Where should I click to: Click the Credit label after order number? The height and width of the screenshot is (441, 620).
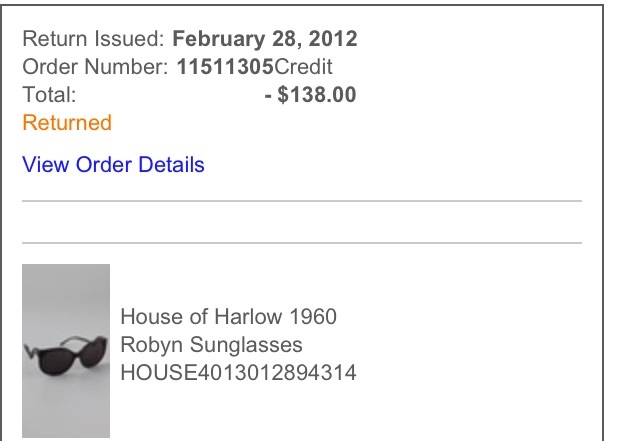coord(303,66)
